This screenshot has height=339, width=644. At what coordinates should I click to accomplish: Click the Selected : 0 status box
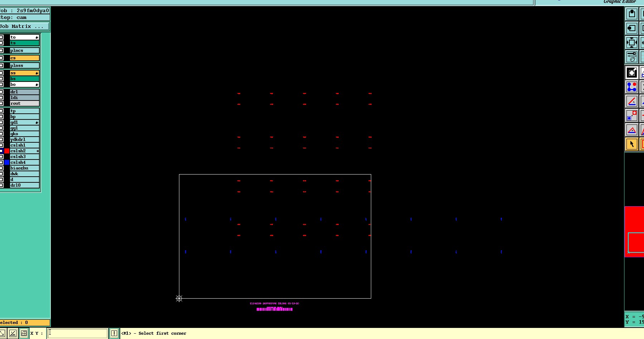tap(25, 323)
